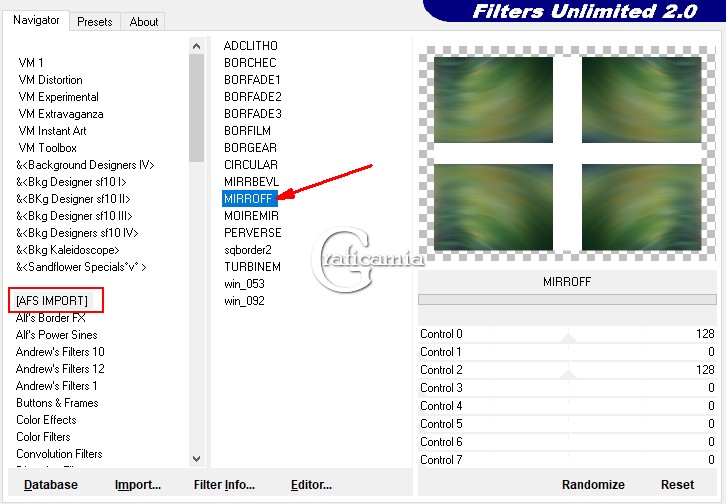Click the Control 3 slider row

[567, 388]
